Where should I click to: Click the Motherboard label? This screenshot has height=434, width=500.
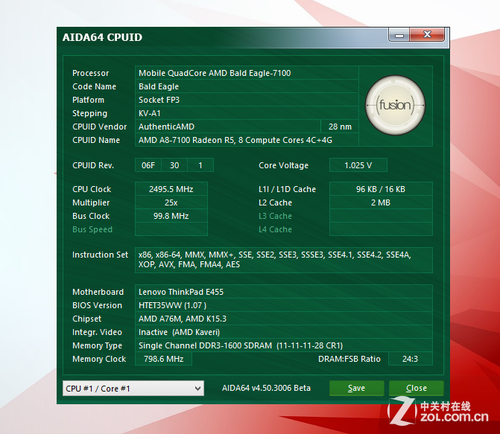pos(98,292)
